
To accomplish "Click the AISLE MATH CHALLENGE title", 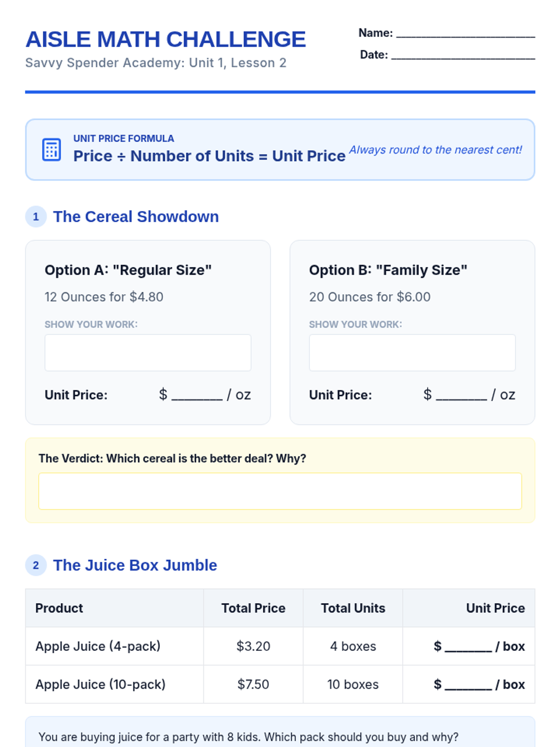I will pos(166,39).
